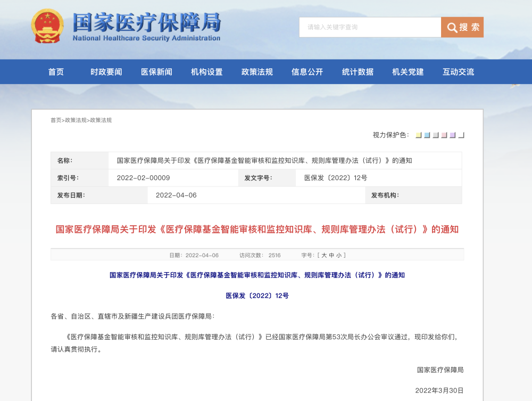Set font size to 小 (small)

click(339, 256)
